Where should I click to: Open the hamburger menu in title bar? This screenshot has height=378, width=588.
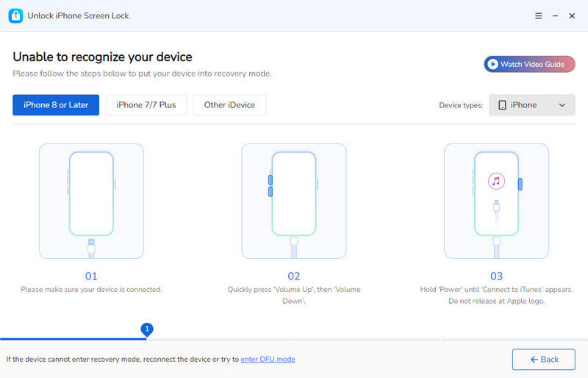(x=538, y=15)
